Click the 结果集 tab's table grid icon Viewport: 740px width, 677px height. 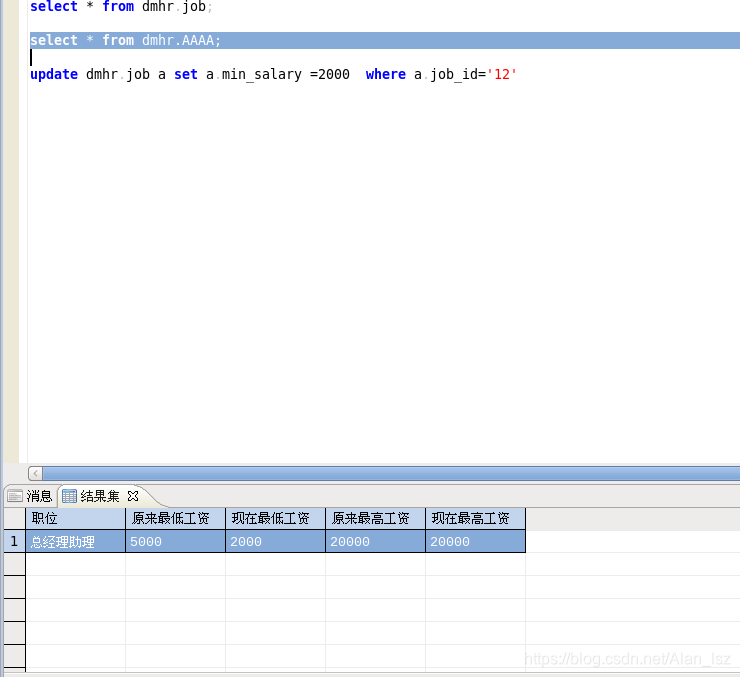[69, 496]
